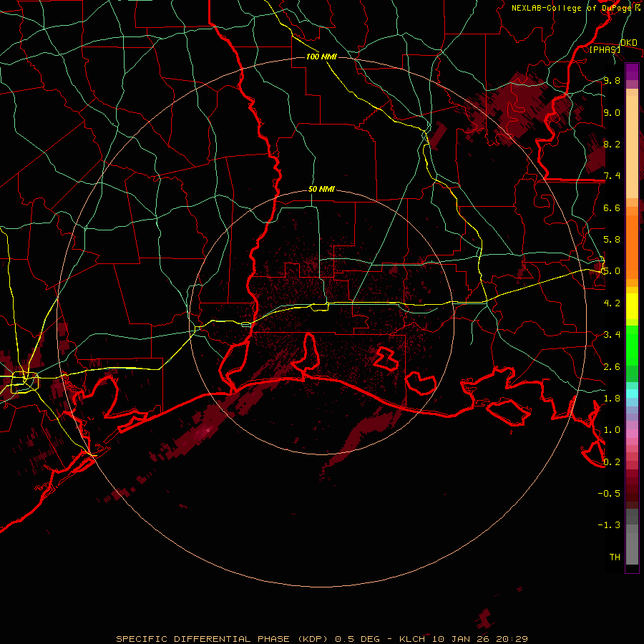Click the 2.6 colorbar label
This screenshot has height=644, width=644.
612,367
